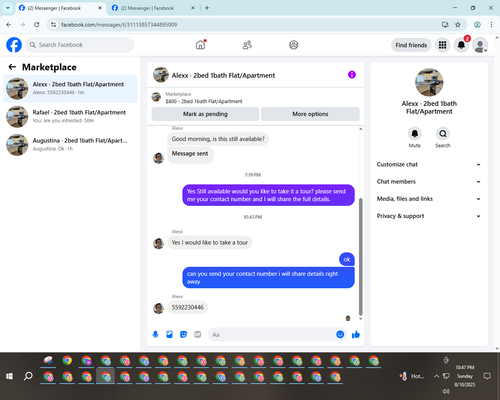
Task: Click More options button
Action: click(310, 114)
